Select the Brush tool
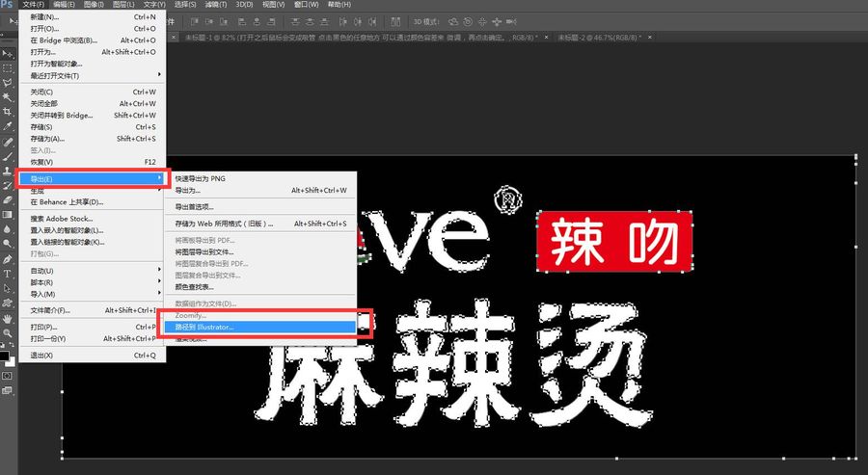868x475 pixels. [7, 156]
